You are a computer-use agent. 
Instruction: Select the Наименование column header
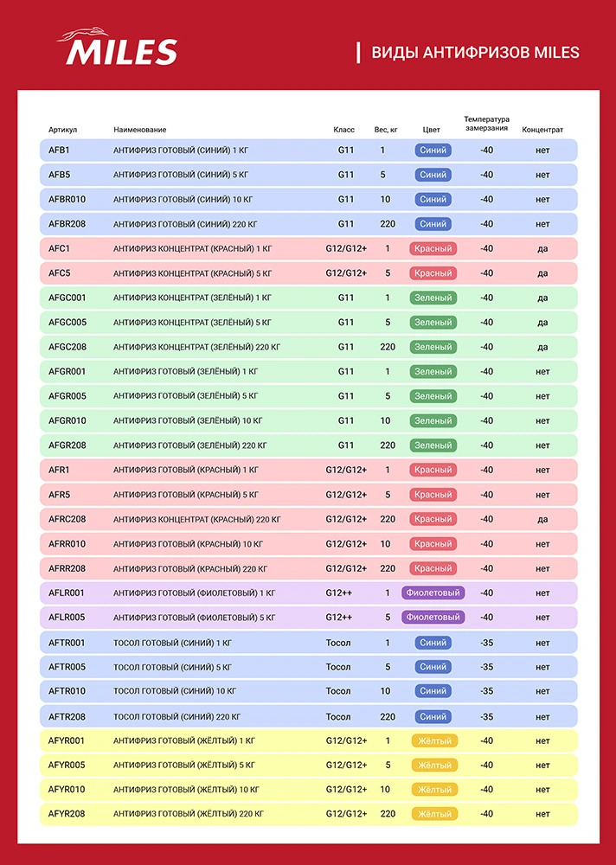pyautogui.click(x=139, y=130)
